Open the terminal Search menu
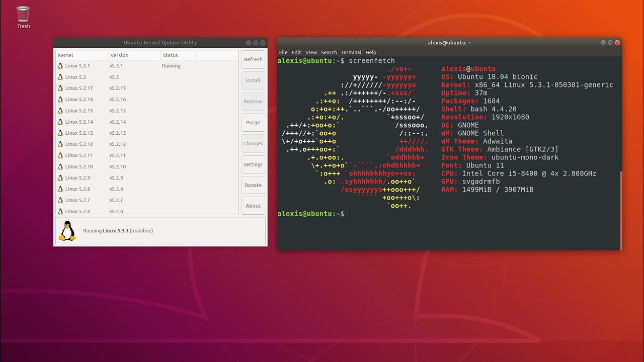The width and height of the screenshot is (644, 362). coord(329,52)
